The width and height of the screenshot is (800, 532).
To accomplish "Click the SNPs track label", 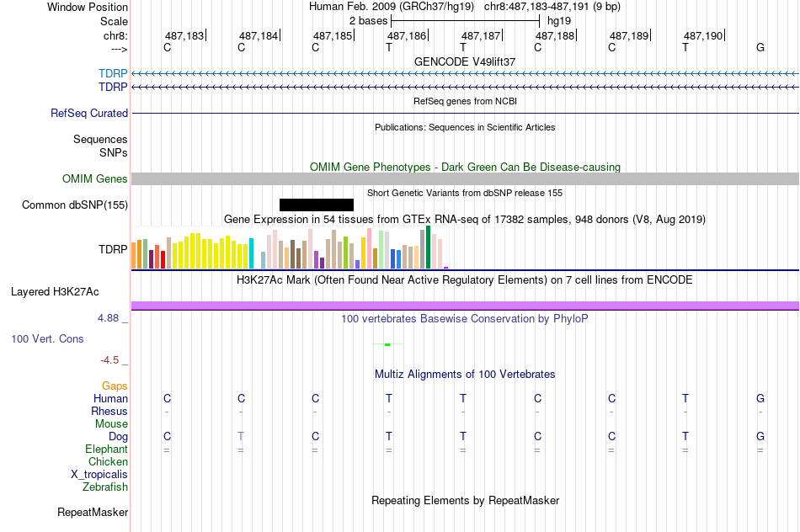I will (114, 152).
